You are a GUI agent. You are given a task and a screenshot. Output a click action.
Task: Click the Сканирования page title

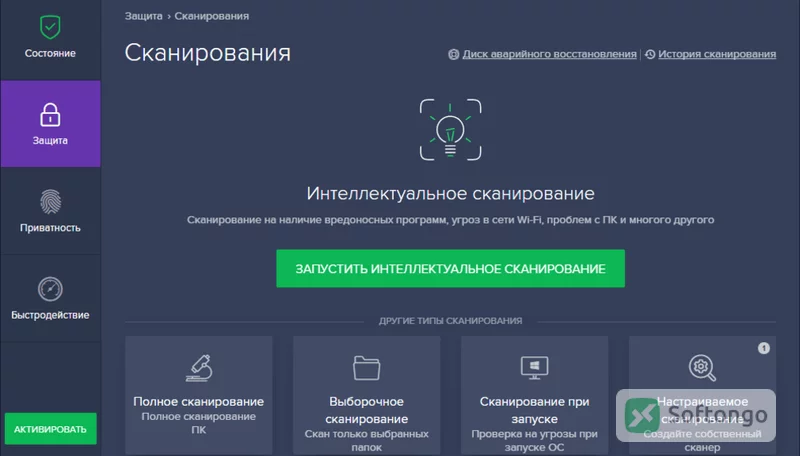[208, 53]
